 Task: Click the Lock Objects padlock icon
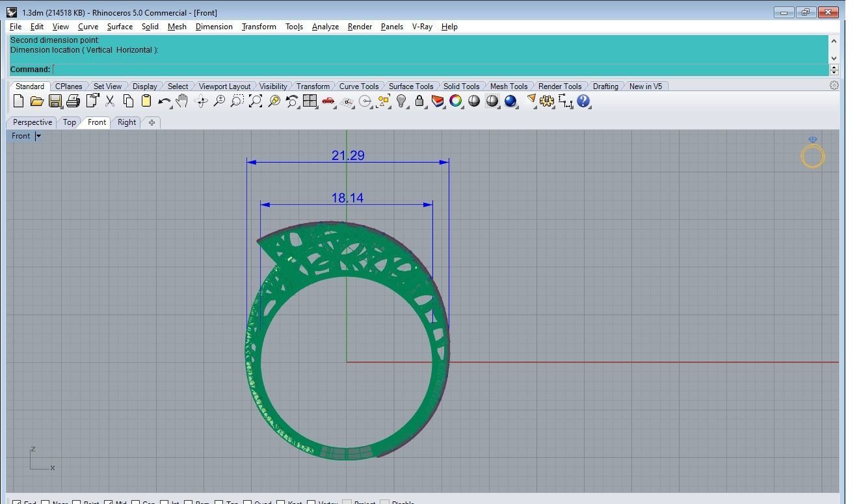[419, 101]
